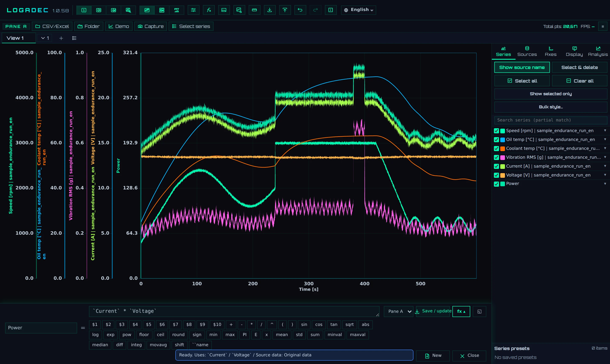Click Show selected only button

(551, 94)
